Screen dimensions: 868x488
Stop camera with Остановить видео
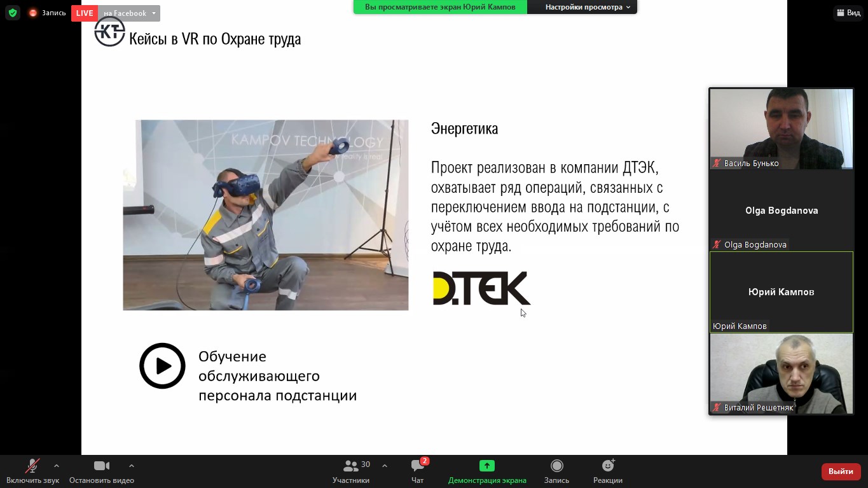tap(102, 471)
